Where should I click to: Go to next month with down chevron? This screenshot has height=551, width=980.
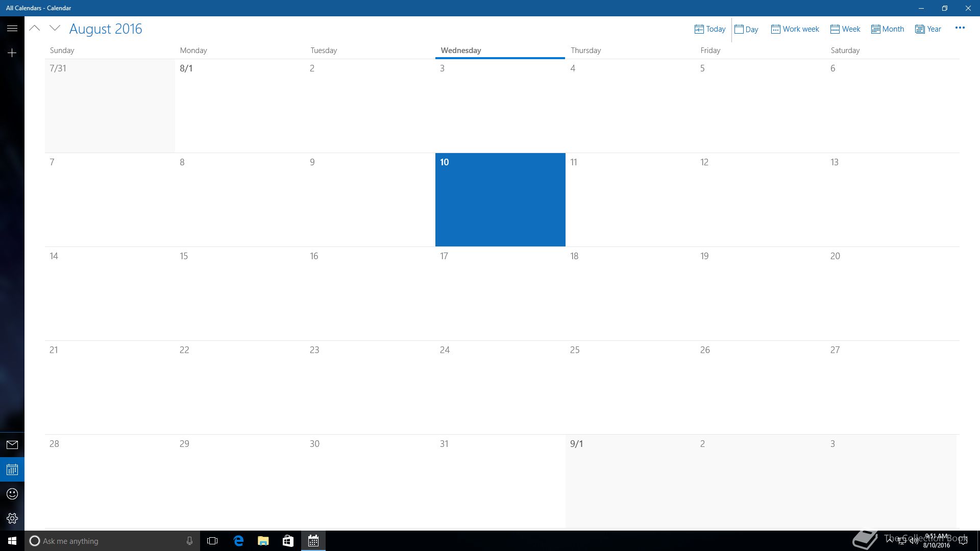point(55,29)
